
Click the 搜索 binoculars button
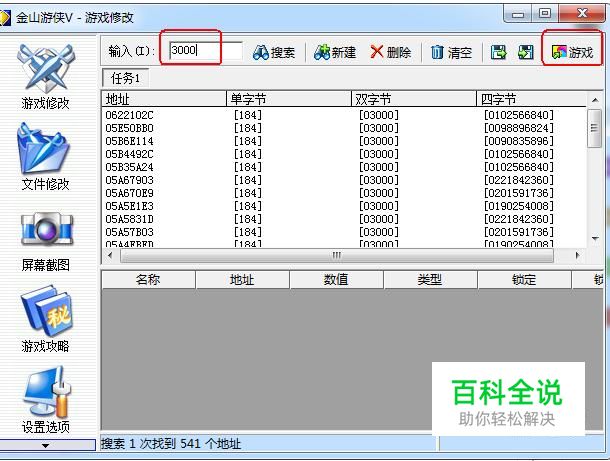(x=273, y=52)
